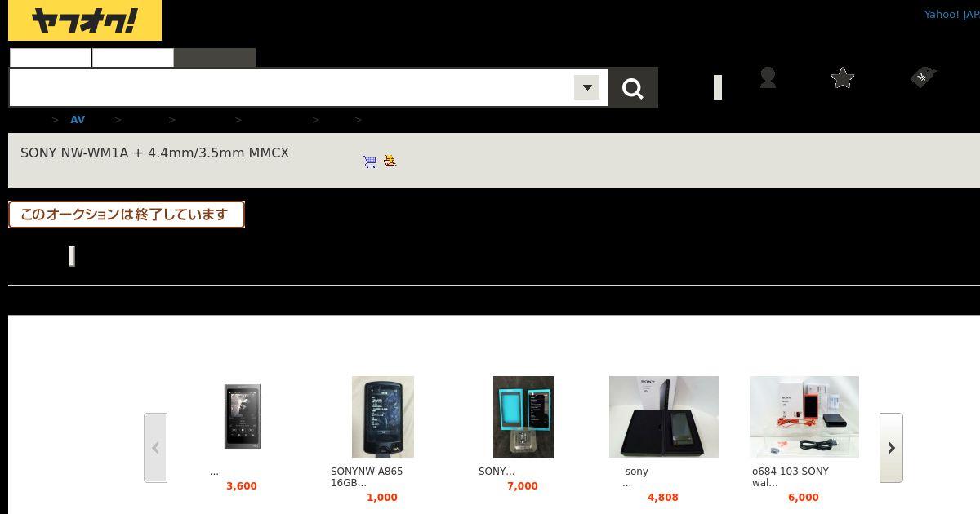Open the 3,600 yen gray Walkman thumbnail

coord(243,417)
